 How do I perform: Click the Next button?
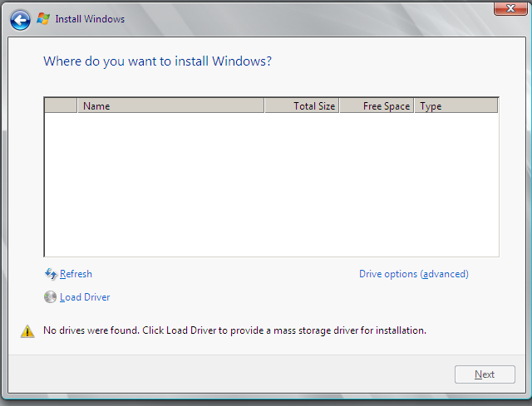(x=485, y=374)
